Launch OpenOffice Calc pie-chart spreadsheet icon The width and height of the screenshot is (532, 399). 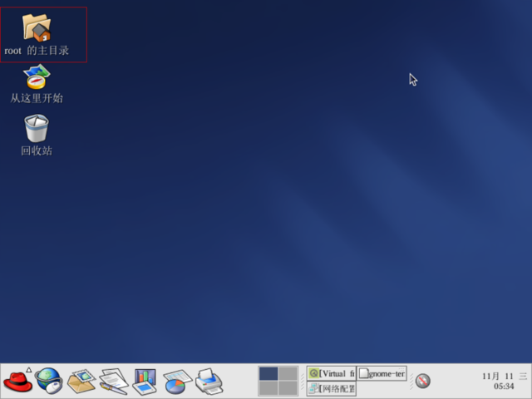tap(177, 382)
